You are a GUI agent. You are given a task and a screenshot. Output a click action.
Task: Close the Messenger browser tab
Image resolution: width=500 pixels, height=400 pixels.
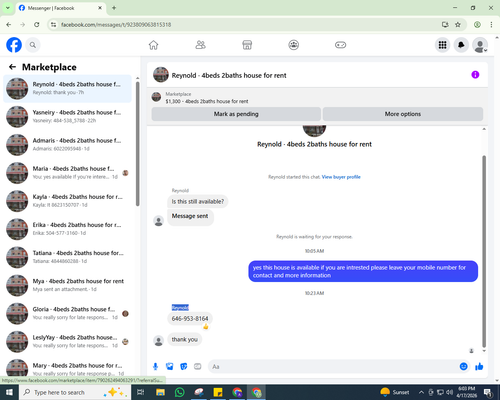pyautogui.click(x=100, y=8)
